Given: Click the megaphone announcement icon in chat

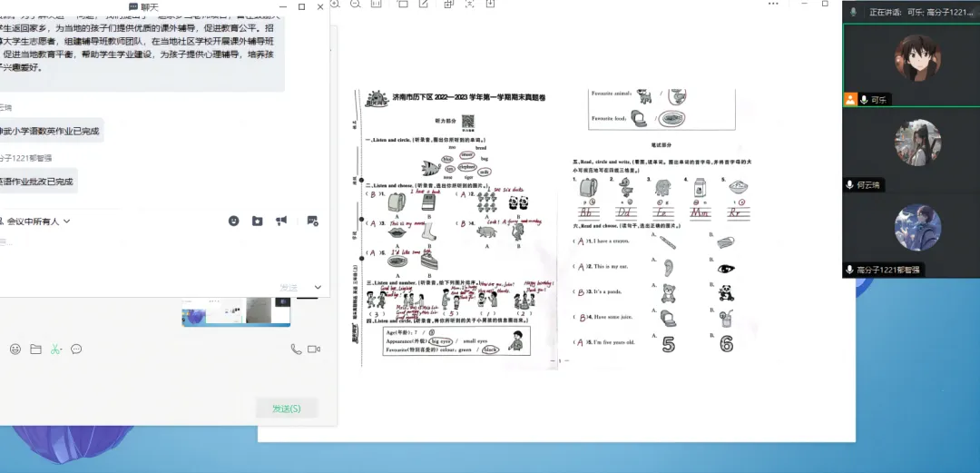Looking at the screenshot, I should click(282, 221).
